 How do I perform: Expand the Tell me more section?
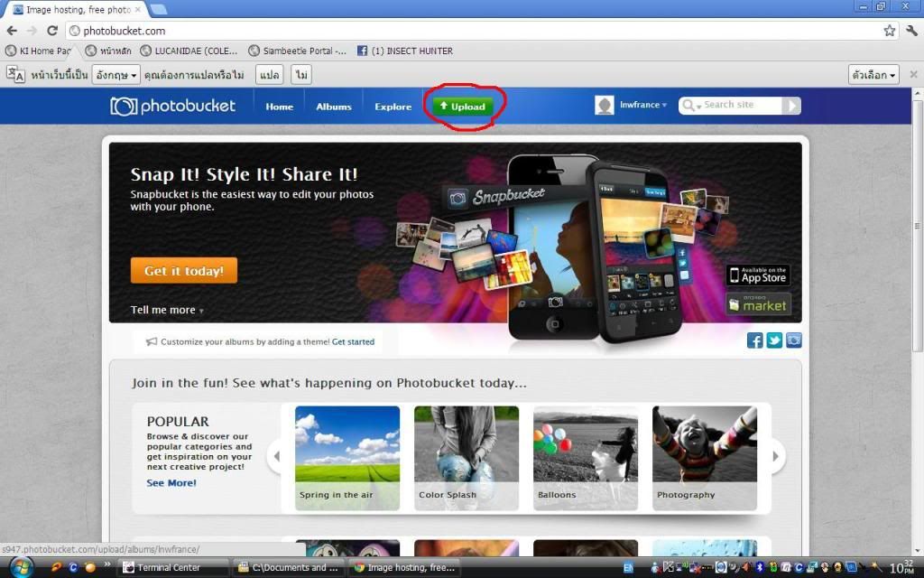click(167, 310)
